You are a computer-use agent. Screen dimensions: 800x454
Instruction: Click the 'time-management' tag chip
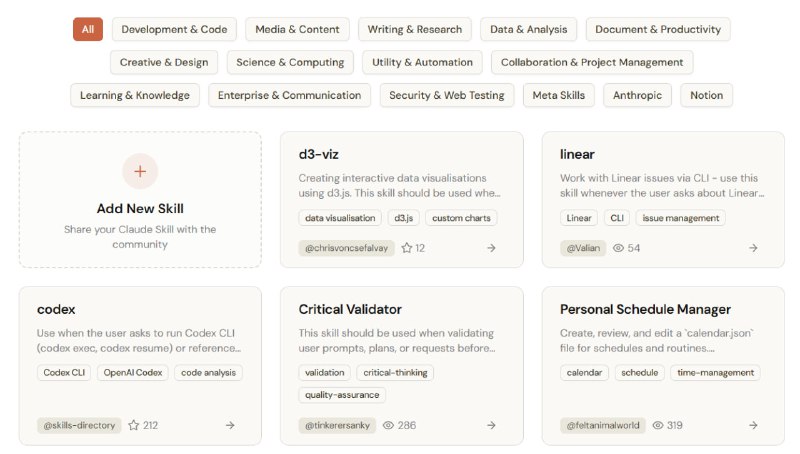click(x=715, y=372)
